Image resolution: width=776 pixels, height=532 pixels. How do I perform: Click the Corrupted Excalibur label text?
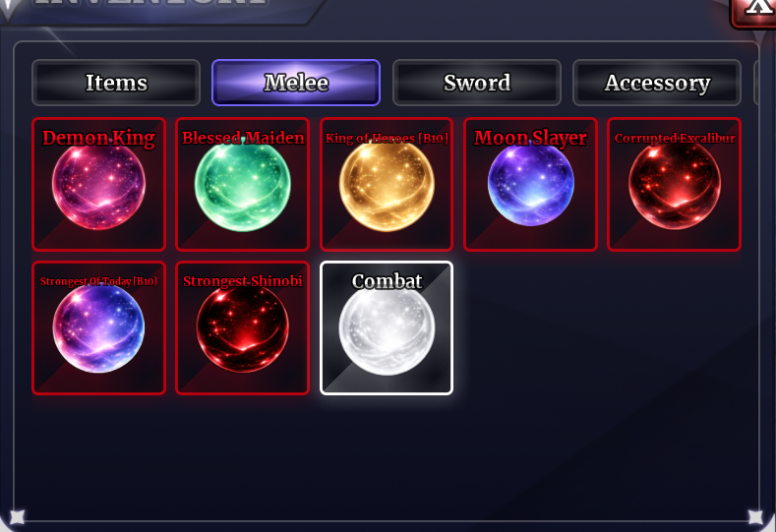675,138
